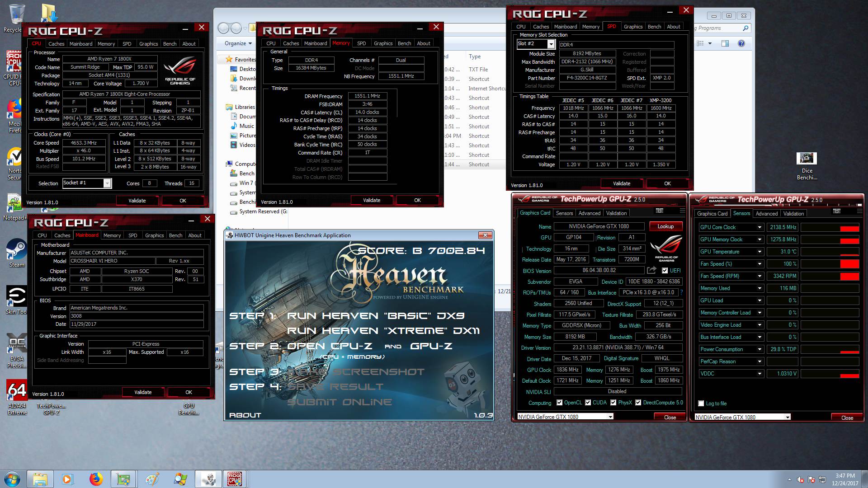Open Firefox from the taskbar
The image size is (868, 488).
[x=96, y=479]
